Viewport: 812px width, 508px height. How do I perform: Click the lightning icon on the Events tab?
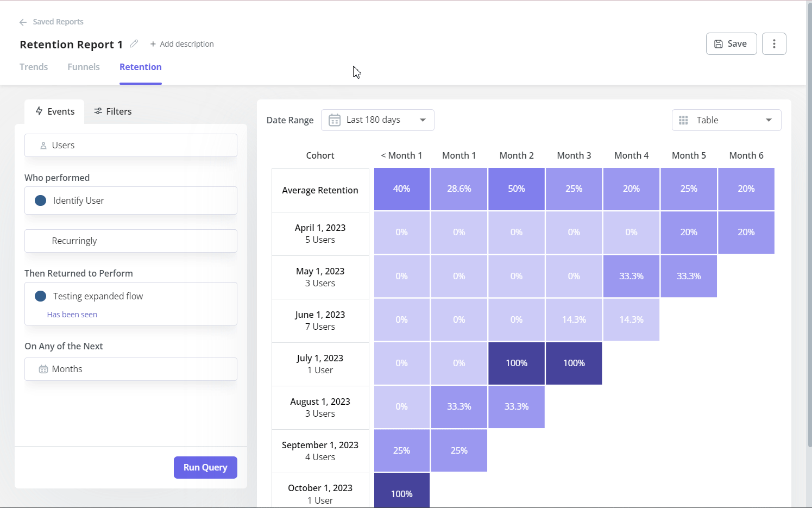pyautogui.click(x=39, y=111)
